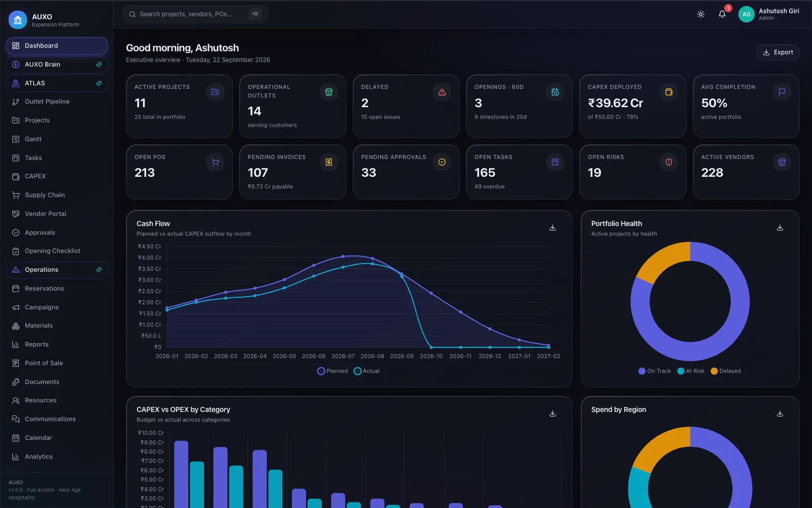812x508 pixels.
Task: Click the Pending Approvals check icon
Action: [x=442, y=162]
